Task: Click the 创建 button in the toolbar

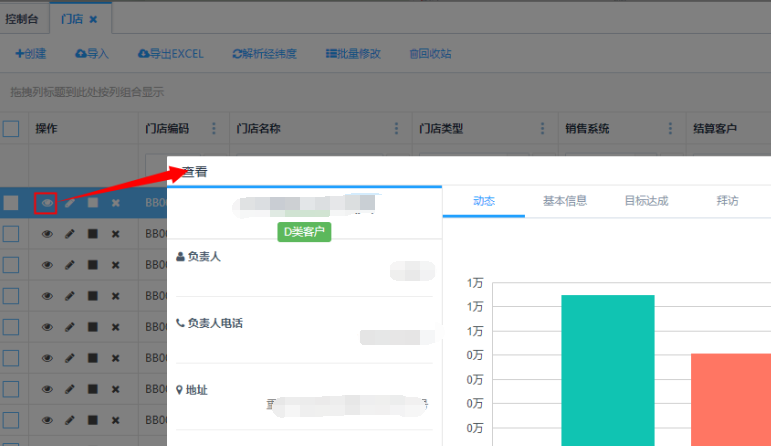Action: (31, 54)
